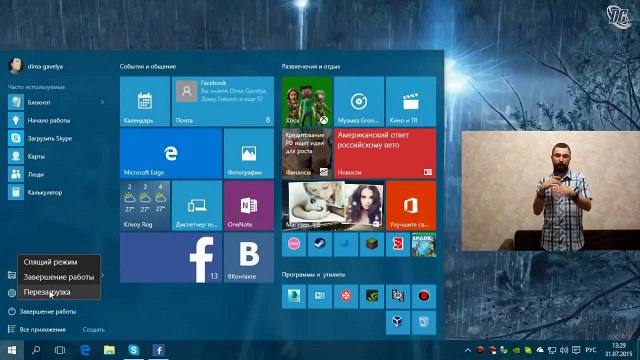
Task: Launch the Microsoft Edge tile
Action: 171,153
